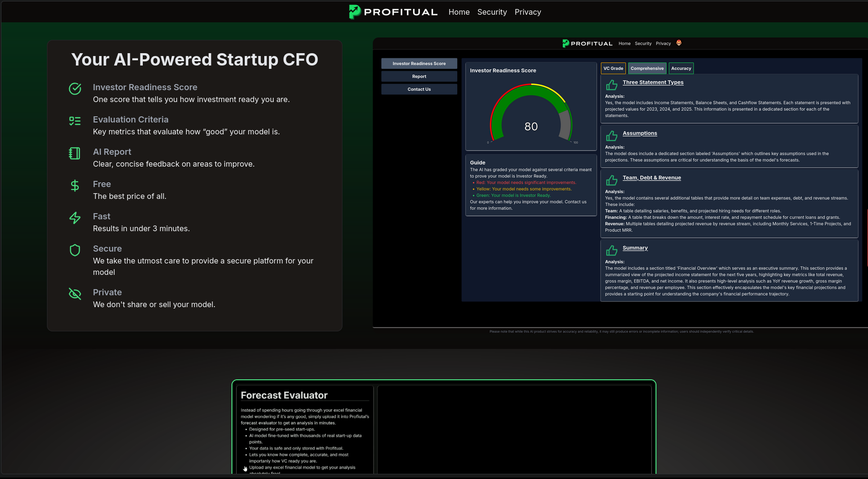Click the Evaluation Criteria checklist icon
Screen dimensions: 868x479
click(x=75, y=121)
